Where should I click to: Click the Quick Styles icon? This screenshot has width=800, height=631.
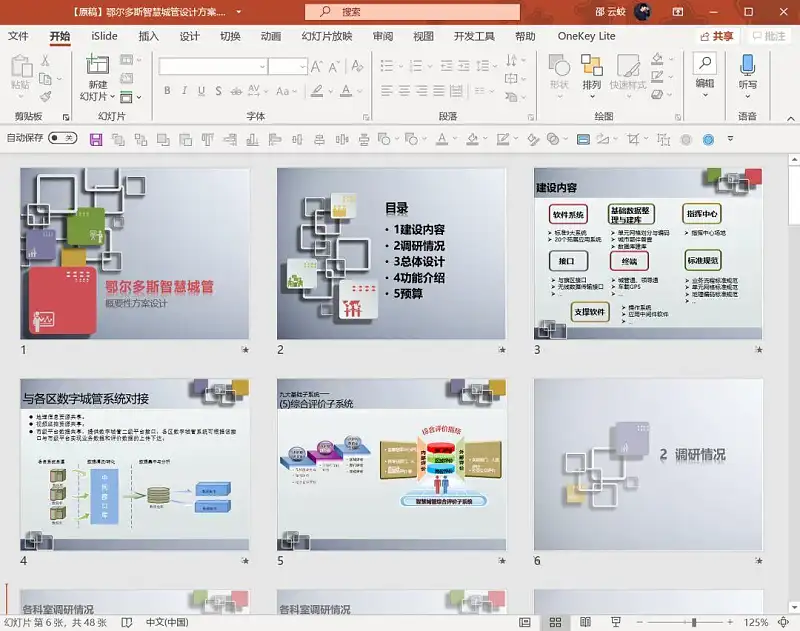[x=628, y=65]
